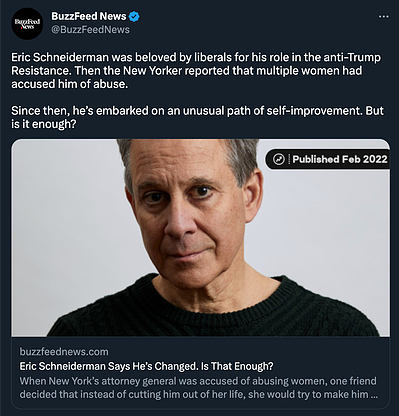Click the tweet paragraph starting Eric Schneiderman was beloved
The image size is (399, 416).
click(x=196, y=71)
